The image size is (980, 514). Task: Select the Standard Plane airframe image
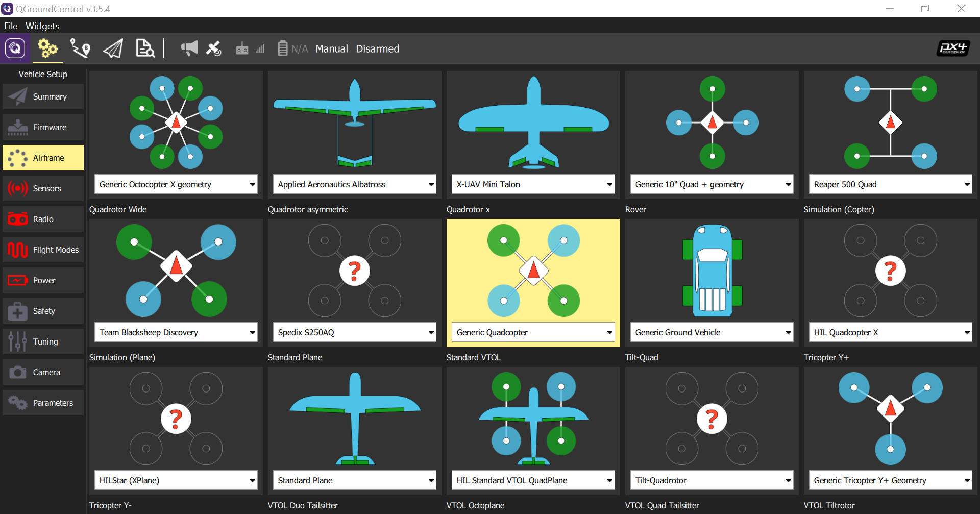[355, 419]
